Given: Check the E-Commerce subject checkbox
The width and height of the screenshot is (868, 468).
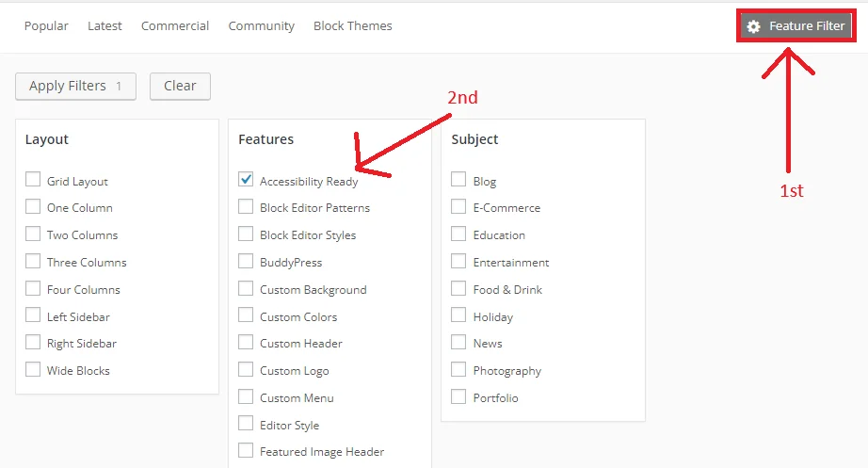Looking at the screenshot, I should coord(458,207).
